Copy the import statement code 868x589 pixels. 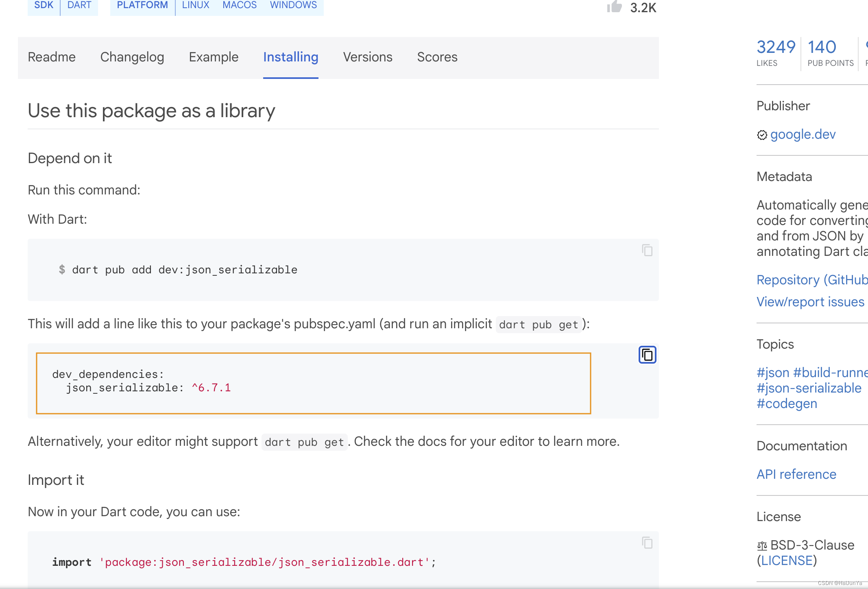[x=647, y=543]
